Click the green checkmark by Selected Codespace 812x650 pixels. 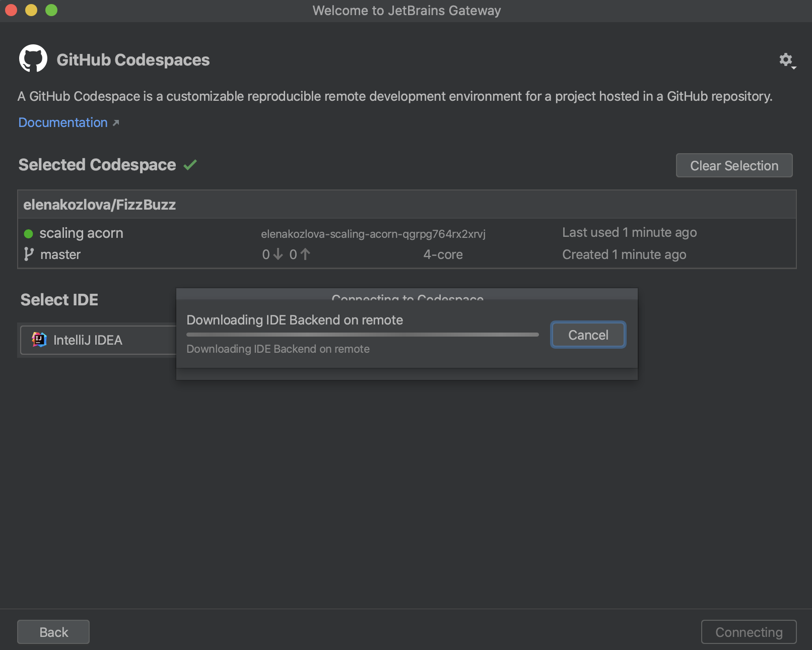(190, 165)
